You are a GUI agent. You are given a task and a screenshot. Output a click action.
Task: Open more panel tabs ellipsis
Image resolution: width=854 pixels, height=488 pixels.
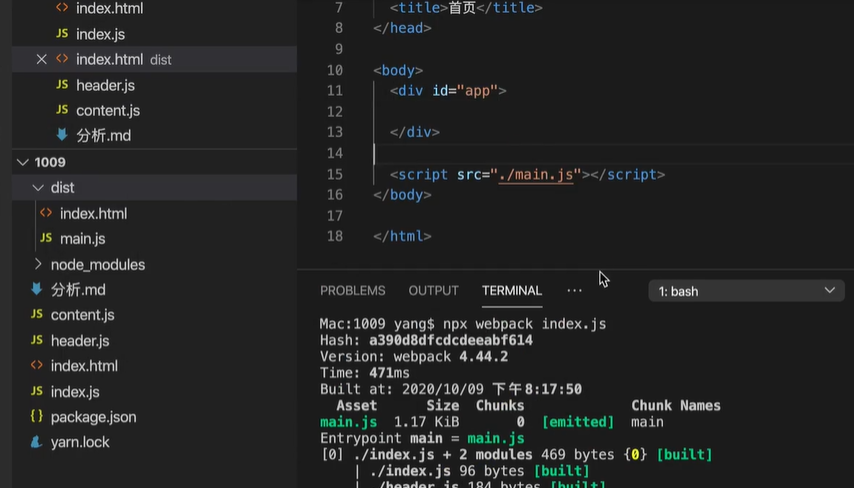[x=575, y=291]
